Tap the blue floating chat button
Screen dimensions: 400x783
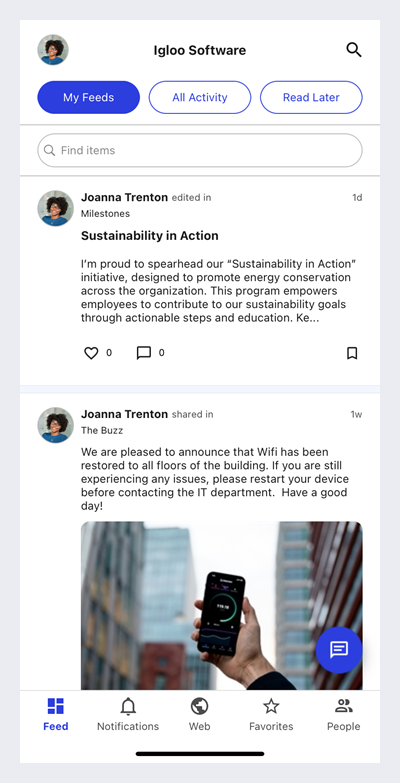[x=339, y=650]
